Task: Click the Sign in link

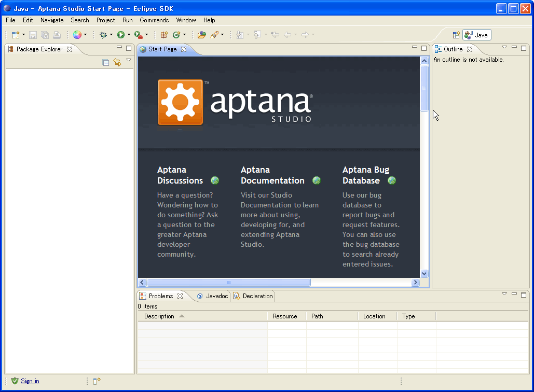Action: [30, 381]
